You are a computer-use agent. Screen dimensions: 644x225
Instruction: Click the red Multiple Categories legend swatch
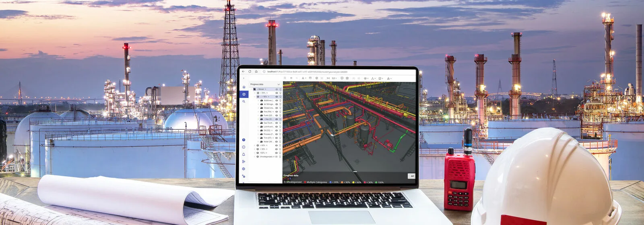pos(305,182)
